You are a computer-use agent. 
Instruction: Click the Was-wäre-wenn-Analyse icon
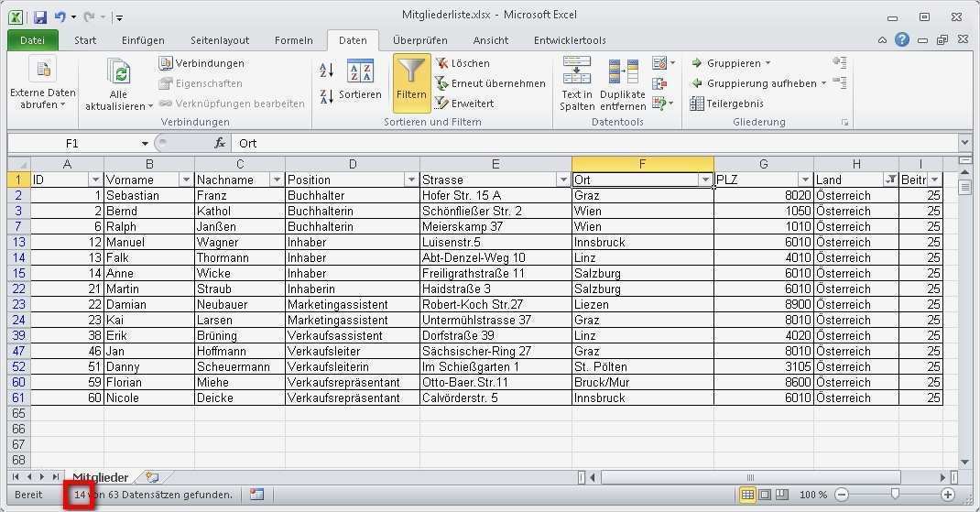tap(659, 103)
